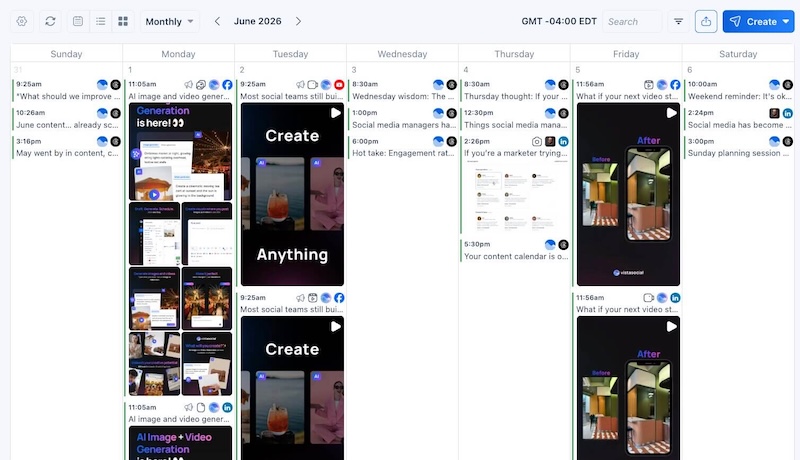Open Friday Facebook Before/After video thumbnail

click(628, 194)
